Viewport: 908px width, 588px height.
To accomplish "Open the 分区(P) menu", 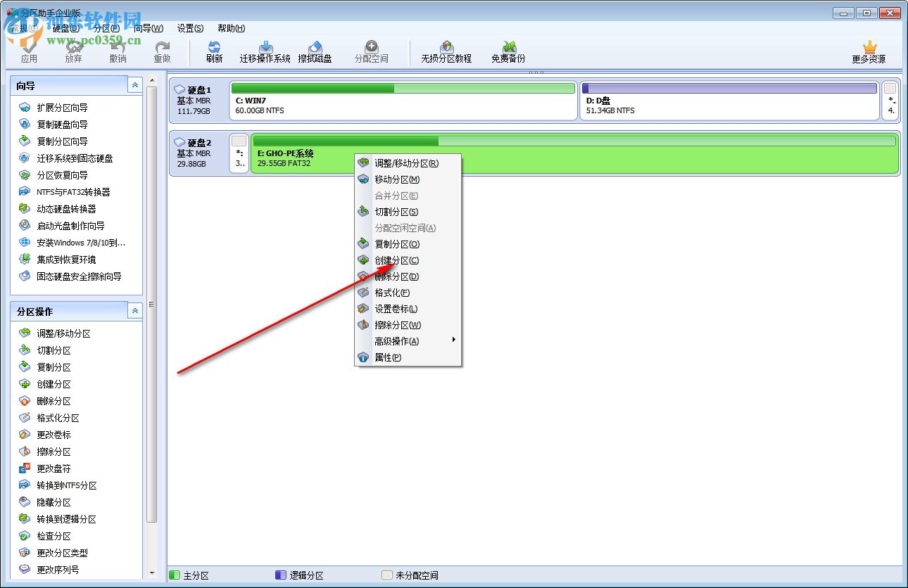I will pos(106,28).
